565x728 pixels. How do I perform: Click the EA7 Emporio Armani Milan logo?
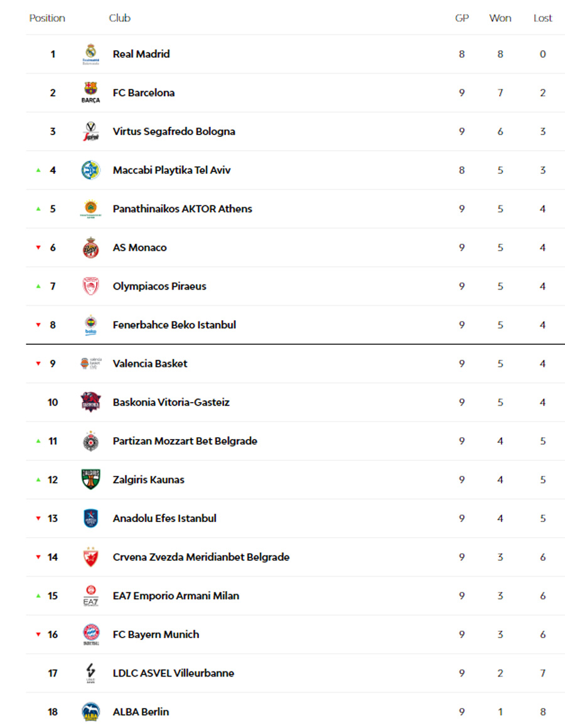point(90,595)
